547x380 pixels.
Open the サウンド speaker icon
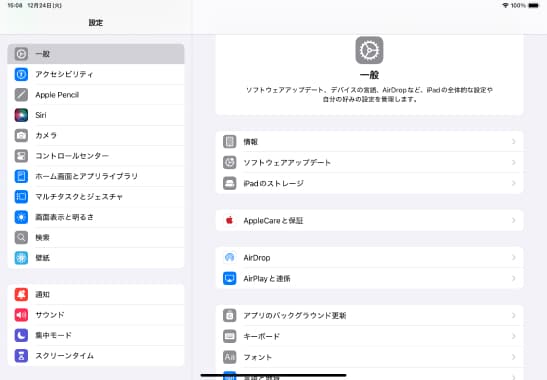(21, 315)
